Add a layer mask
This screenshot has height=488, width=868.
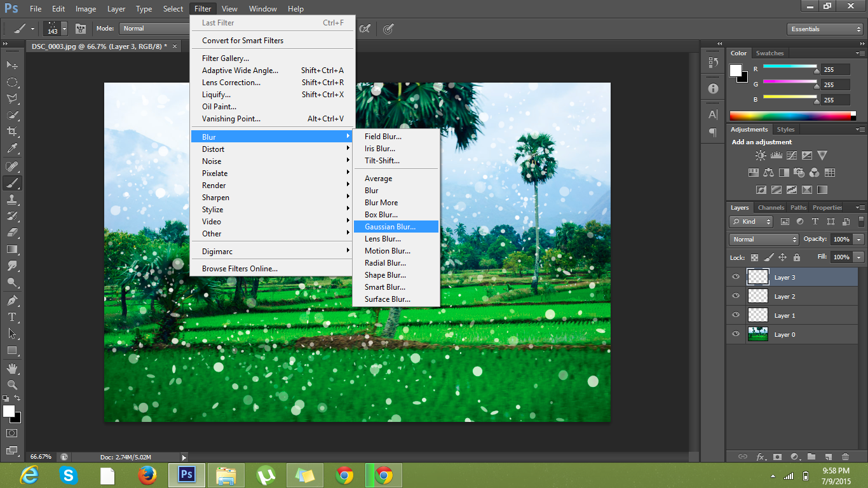click(x=777, y=456)
